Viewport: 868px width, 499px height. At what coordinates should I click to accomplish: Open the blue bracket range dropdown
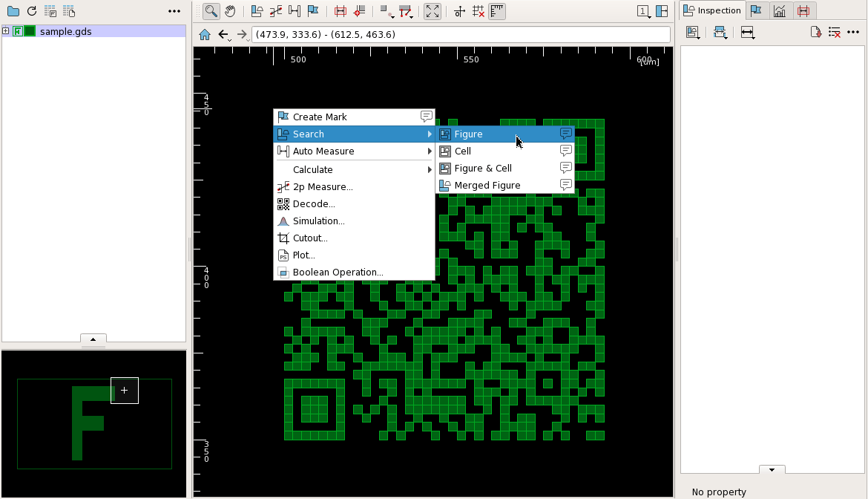720,33
